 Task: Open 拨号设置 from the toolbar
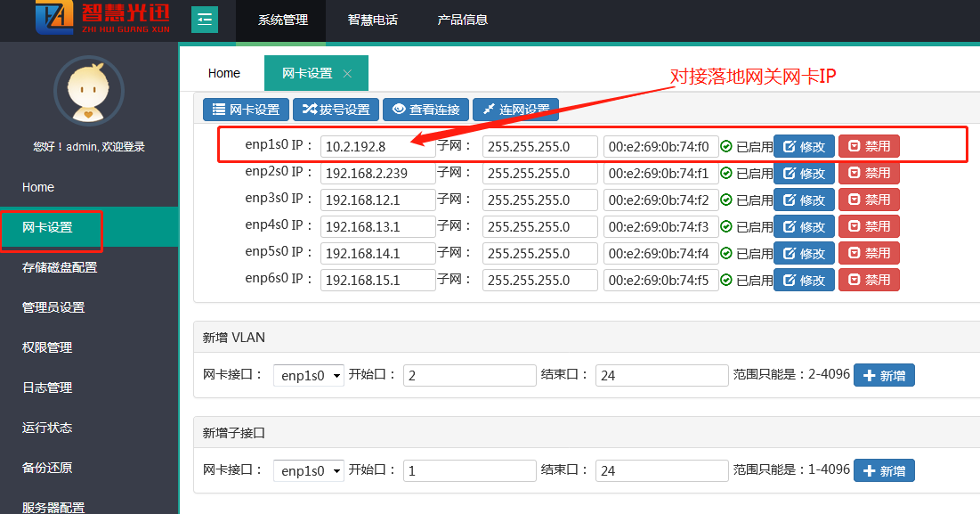[x=336, y=110]
